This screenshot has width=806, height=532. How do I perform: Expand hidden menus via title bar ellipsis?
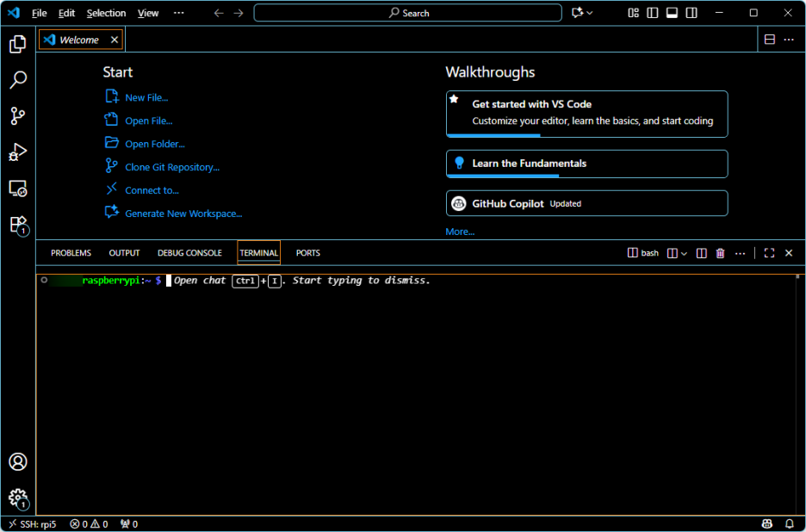pyautogui.click(x=178, y=13)
